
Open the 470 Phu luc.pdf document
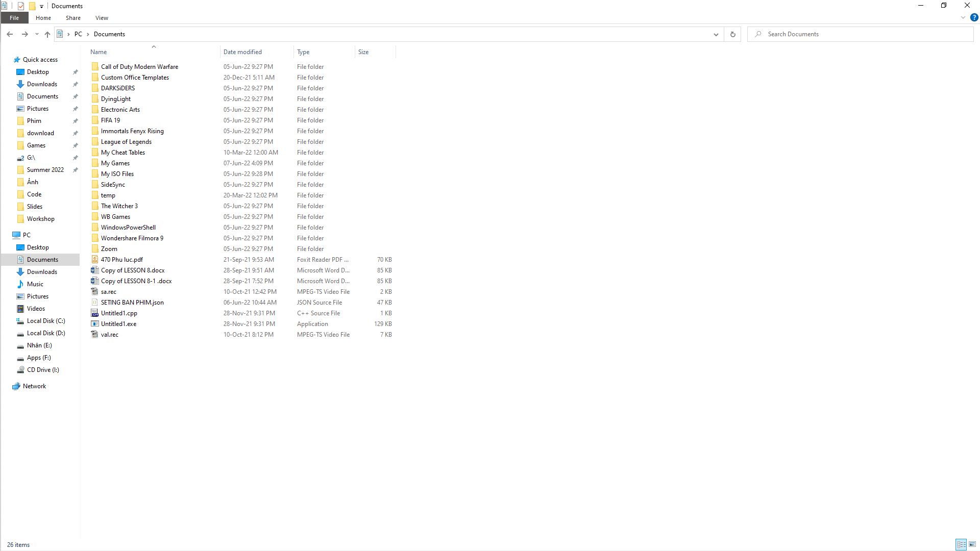122,259
